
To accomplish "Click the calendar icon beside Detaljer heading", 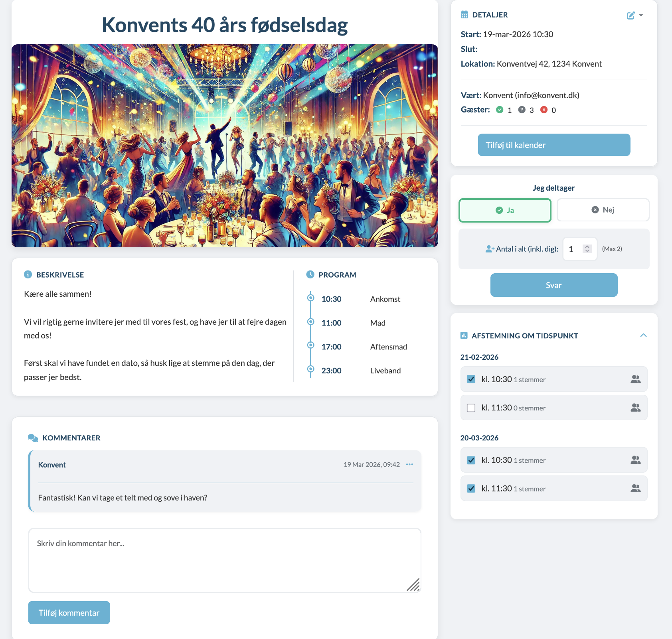I will (464, 14).
